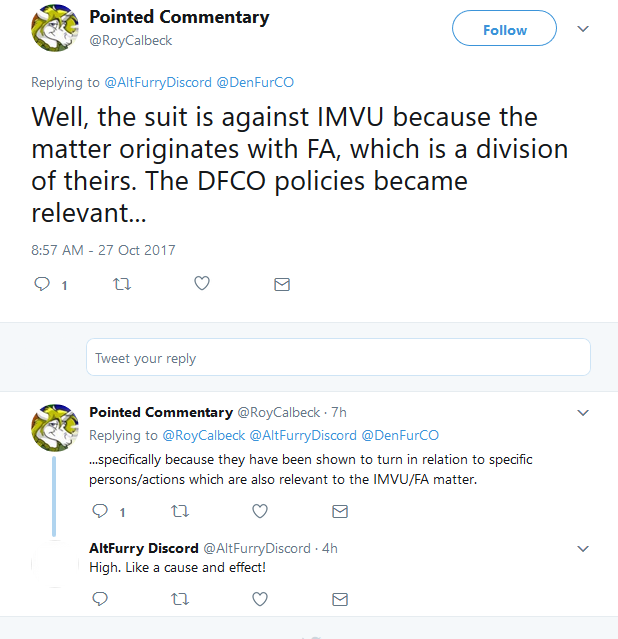Screen dimensions: 618x639
Task: Retweet the main Pointed Commentary tweet
Action: click(122, 284)
